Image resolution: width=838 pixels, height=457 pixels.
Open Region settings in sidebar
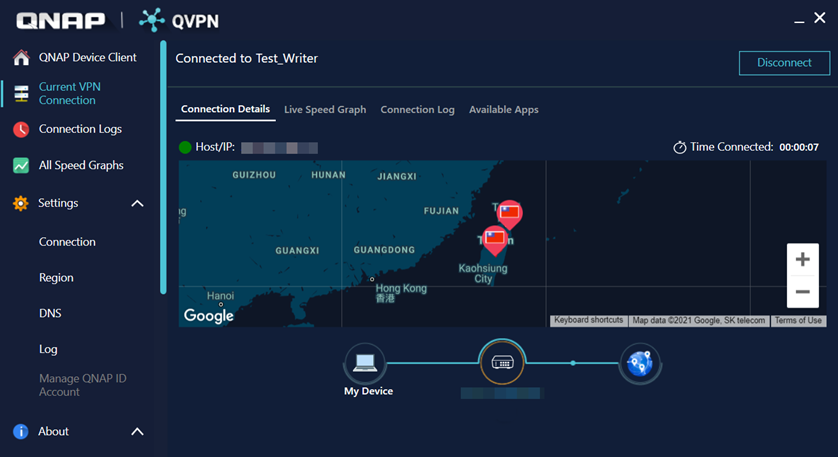[56, 277]
